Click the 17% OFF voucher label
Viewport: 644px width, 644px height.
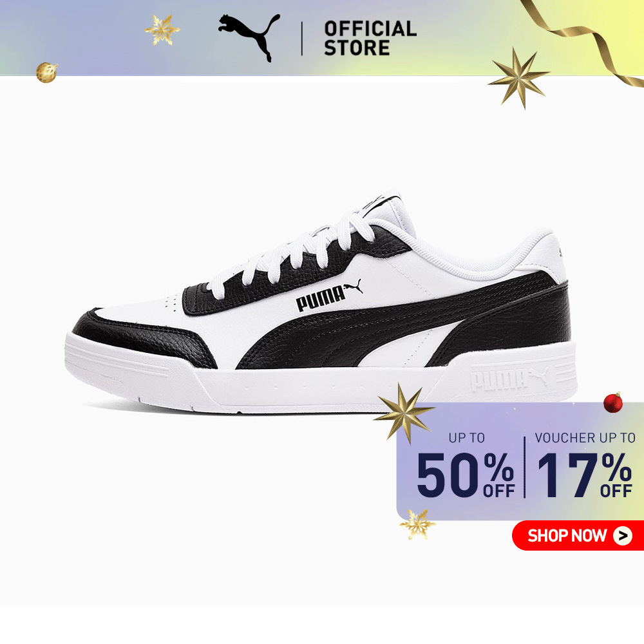tap(585, 475)
